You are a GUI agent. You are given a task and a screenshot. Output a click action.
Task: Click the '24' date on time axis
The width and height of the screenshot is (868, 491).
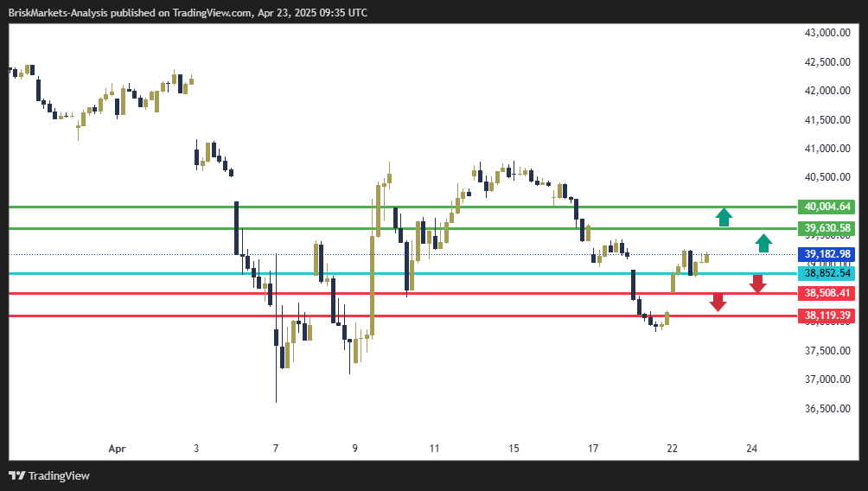click(x=752, y=449)
